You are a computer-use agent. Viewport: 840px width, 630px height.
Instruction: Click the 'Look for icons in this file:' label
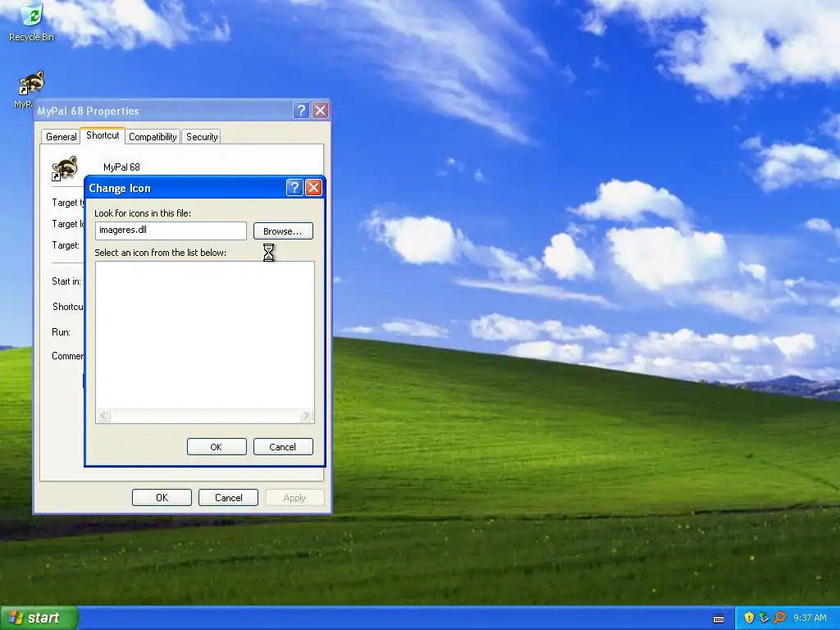tap(143, 213)
